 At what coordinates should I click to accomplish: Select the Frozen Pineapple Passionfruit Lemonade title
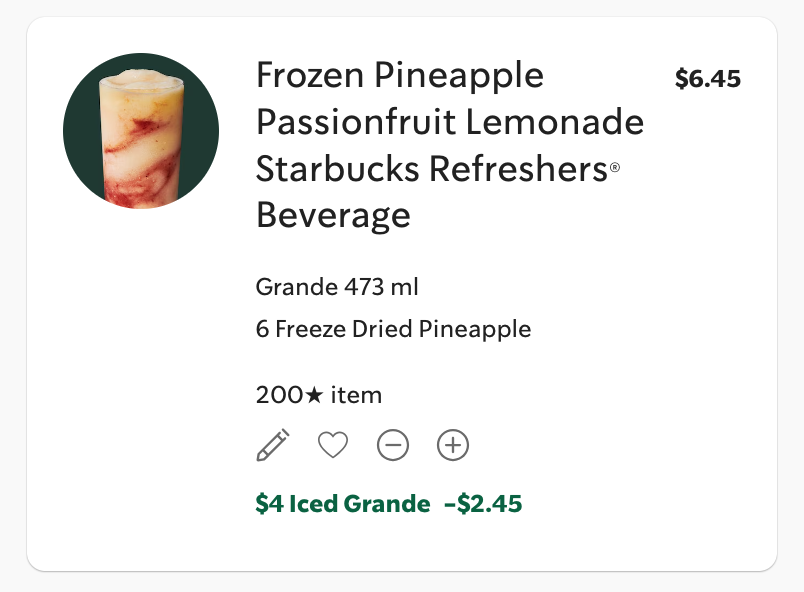tap(450, 145)
